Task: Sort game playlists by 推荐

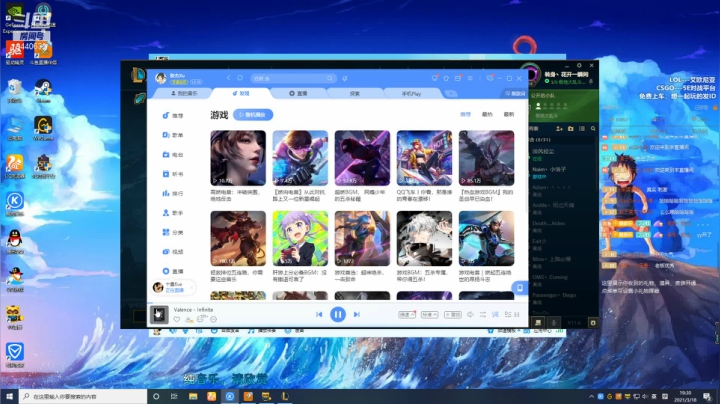Action: pyautogui.click(x=466, y=114)
